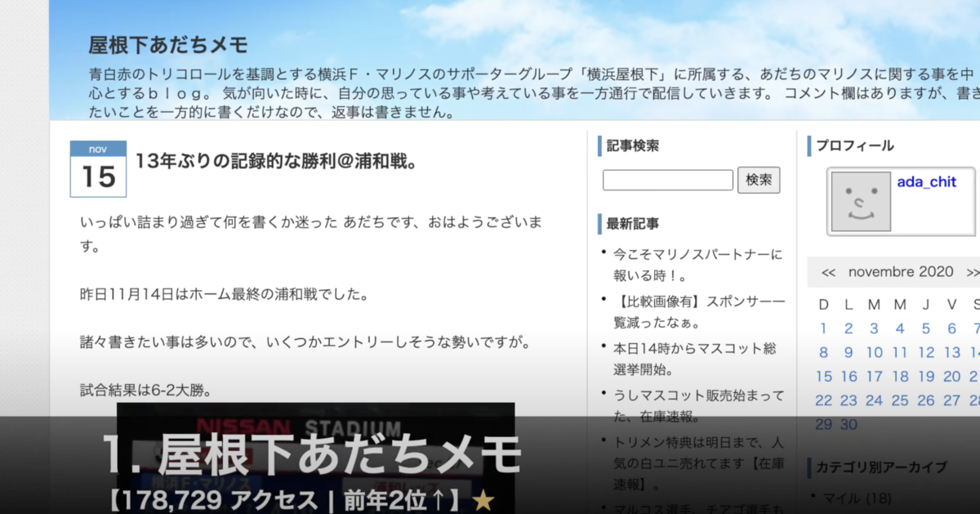Click the 検索 search button
This screenshot has width=980, height=514.
coord(759,180)
